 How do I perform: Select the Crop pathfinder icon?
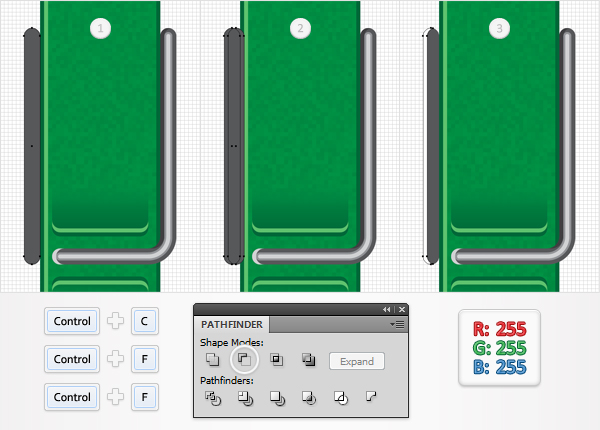(x=309, y=398)
